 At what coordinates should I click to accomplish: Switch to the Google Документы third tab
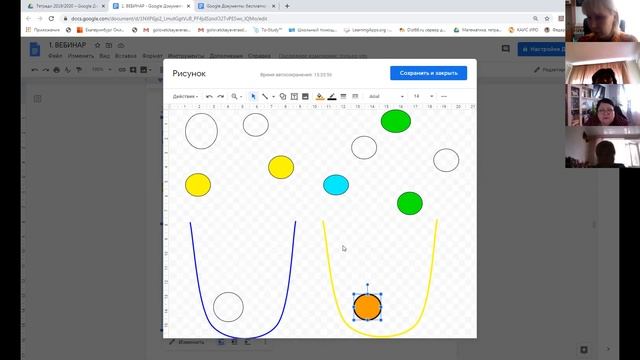(236, 6)
